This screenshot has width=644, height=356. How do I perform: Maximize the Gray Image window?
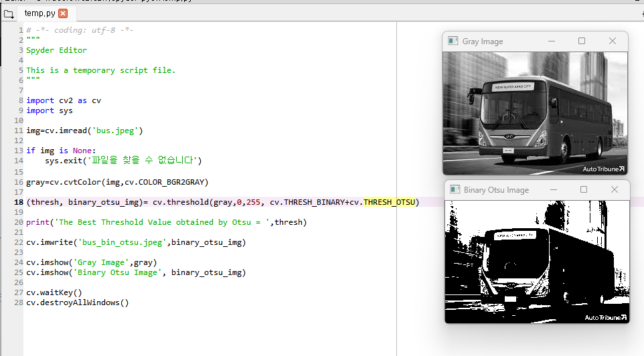tap(582, 41)
